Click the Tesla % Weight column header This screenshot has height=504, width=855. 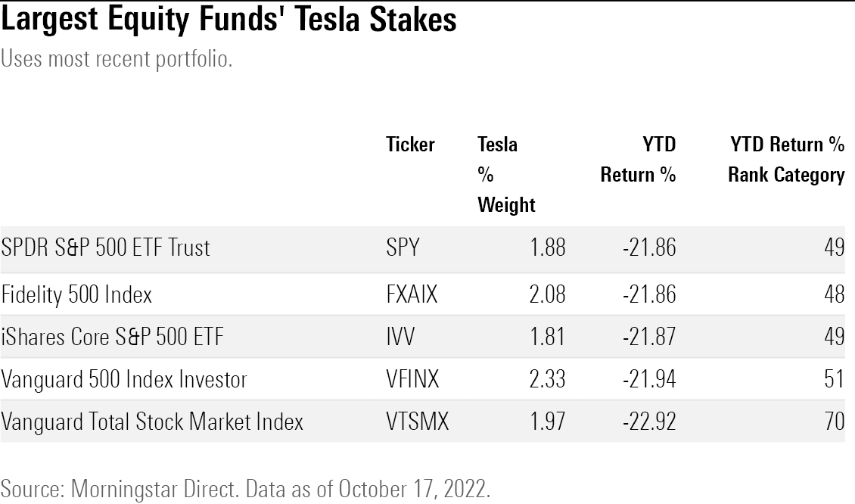(506, 174)
